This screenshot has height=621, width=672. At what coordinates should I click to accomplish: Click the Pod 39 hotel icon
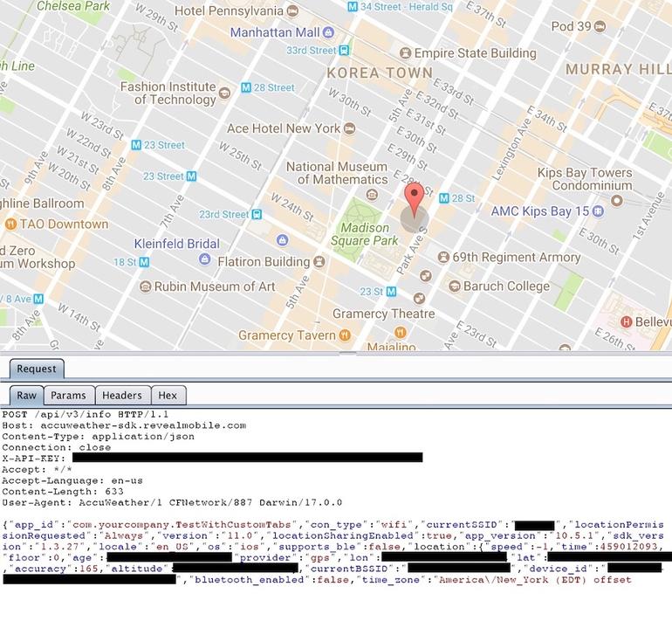tap(600, 26)
